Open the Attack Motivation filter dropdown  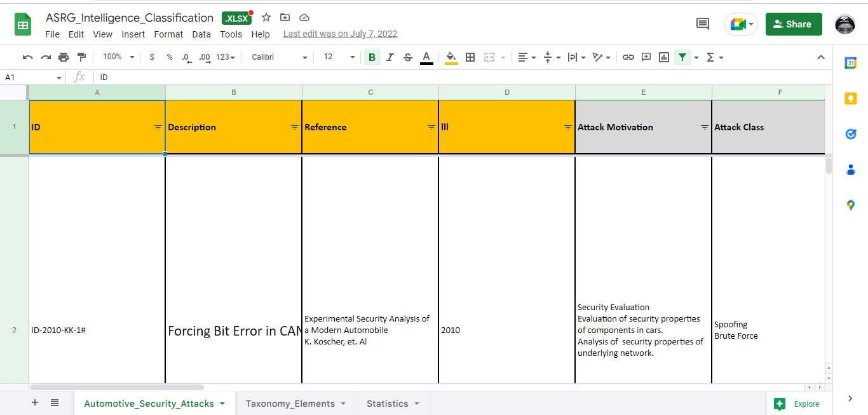point(704,127)
